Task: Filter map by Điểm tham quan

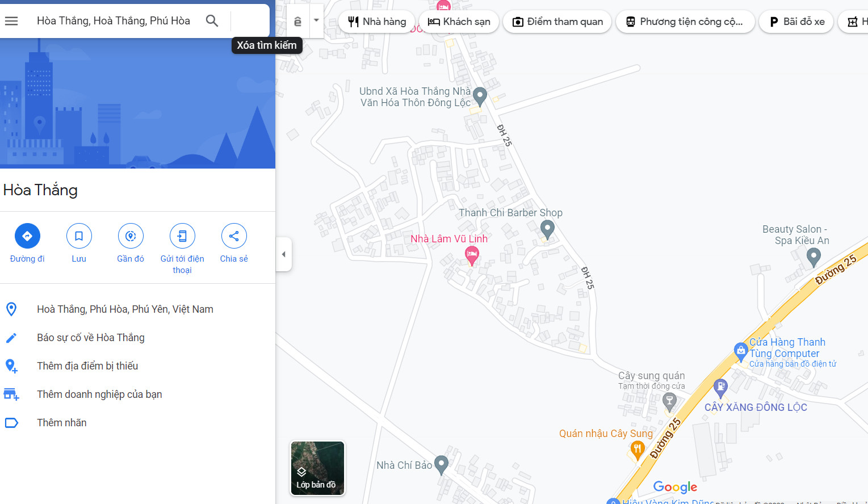Action: coord(557,22)
